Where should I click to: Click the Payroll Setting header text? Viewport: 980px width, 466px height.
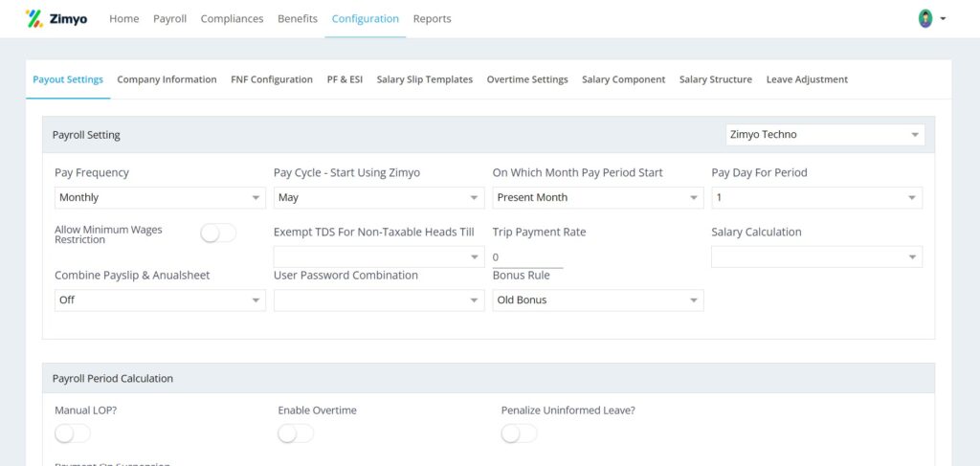tap(86, 135)
